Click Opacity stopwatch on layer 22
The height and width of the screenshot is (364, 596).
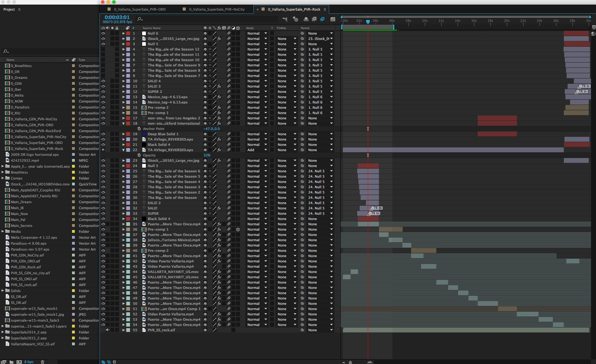pyautogui.click(x=139, y=155)
